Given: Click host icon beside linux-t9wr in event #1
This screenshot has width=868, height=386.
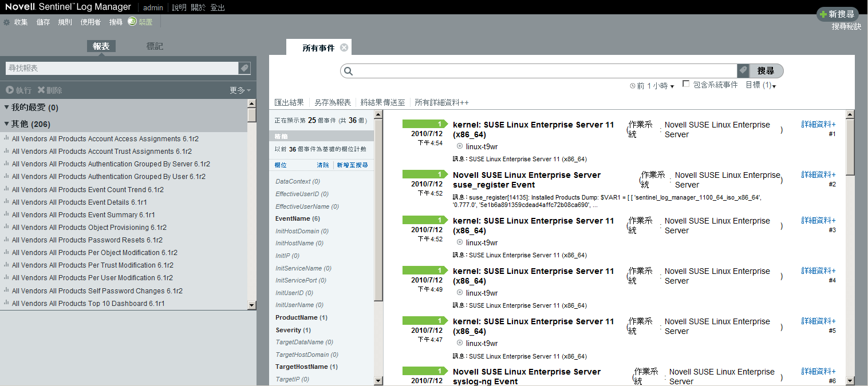Looking at the screenshot, I should [x=460, y=146].
